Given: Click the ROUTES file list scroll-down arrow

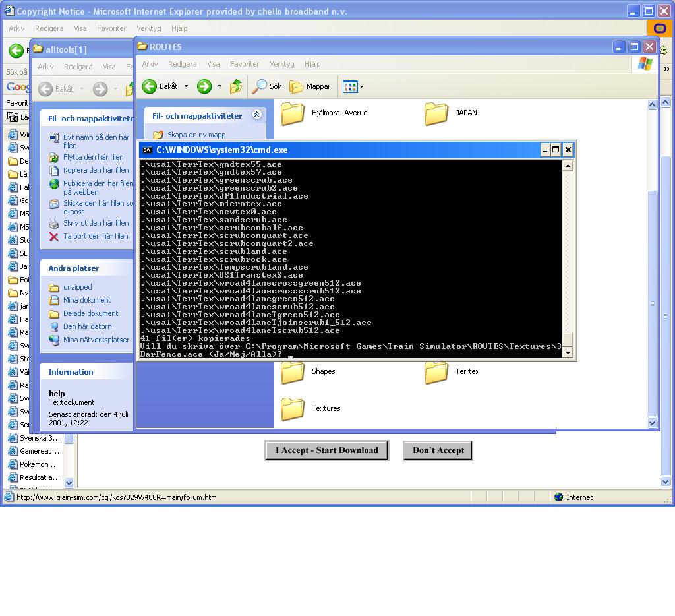Looking at the screenshot, I should (652, 423).
